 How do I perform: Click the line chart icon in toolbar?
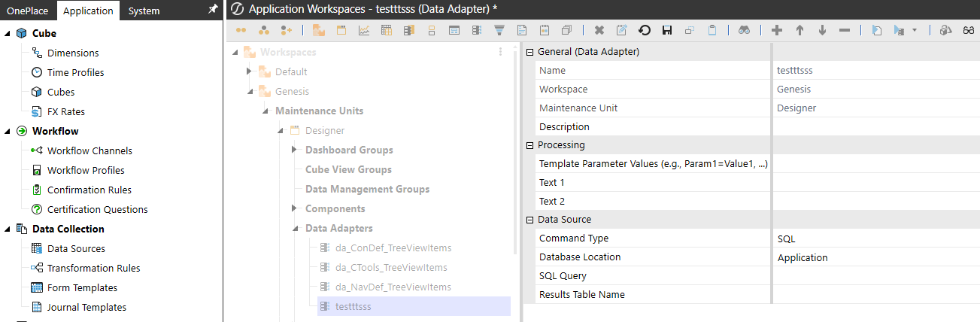coord(364,31)
